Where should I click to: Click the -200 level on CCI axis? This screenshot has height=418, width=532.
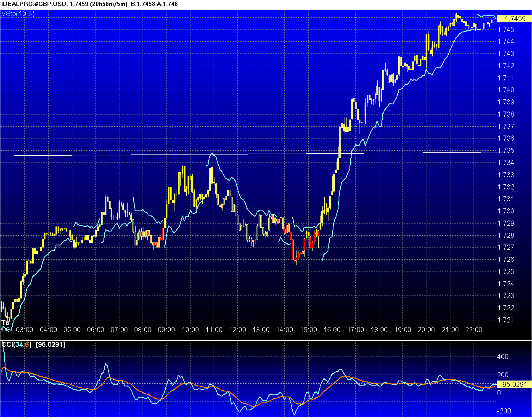[x=503, y=411]
